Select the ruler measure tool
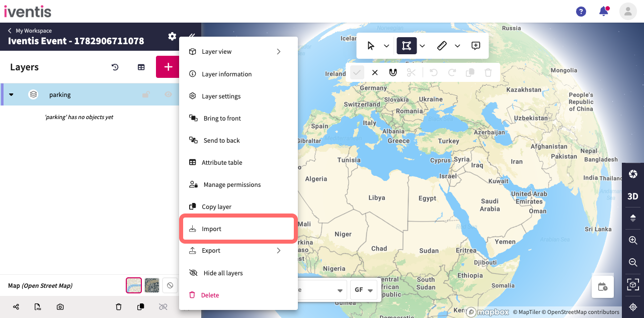644x318 pixels. coord(442,46)
